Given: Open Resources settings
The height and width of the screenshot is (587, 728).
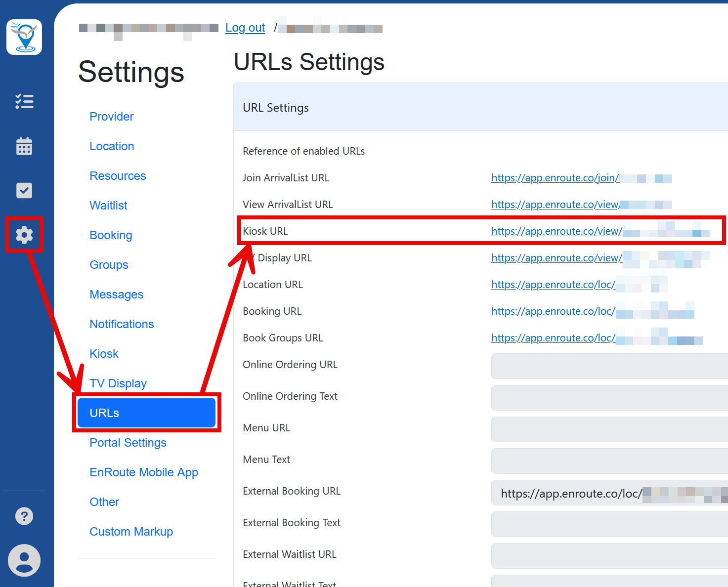Looking at the screenshot, I should [118, 176].
